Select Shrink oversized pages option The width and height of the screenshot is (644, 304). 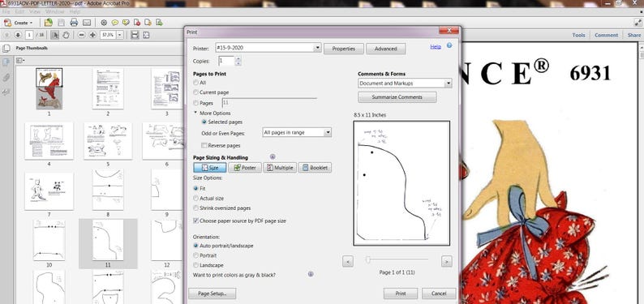[196, 208]
